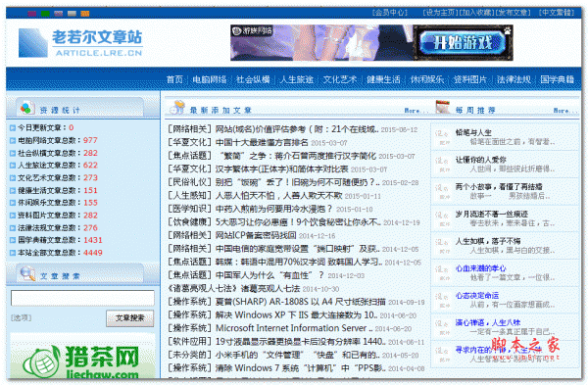Image resolution: width=588 pixels, height=385 pixels.
Task: Click the 文章搜索 magnifier icon
Action: point(27,273)
